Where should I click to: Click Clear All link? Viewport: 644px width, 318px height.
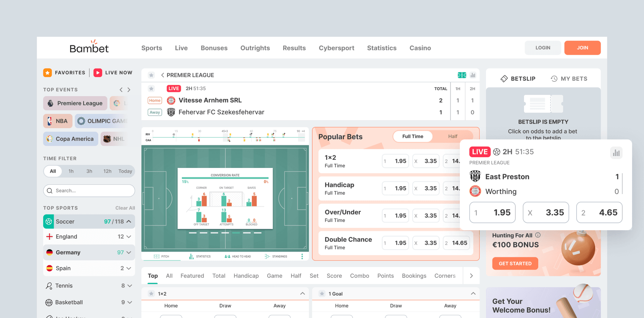click(x=125, y=208)
